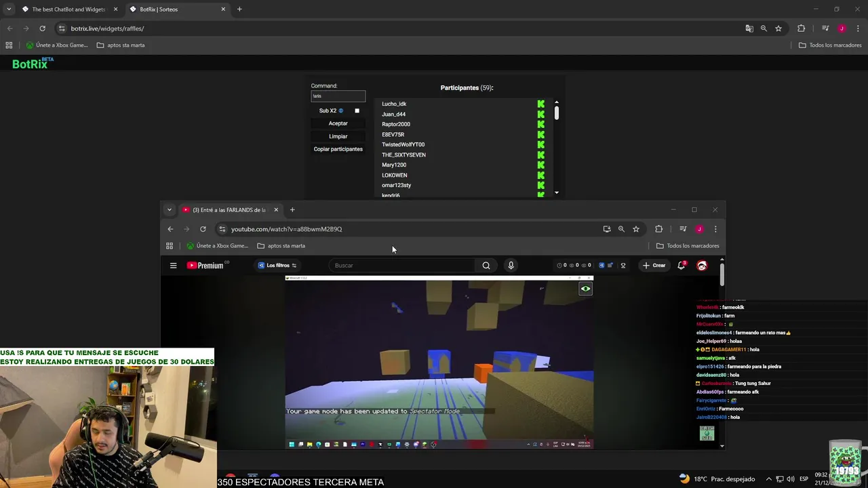Toggle the Sub X2 checkbox
Viewport: 868px width, 488px height.
tap(357, 110)
